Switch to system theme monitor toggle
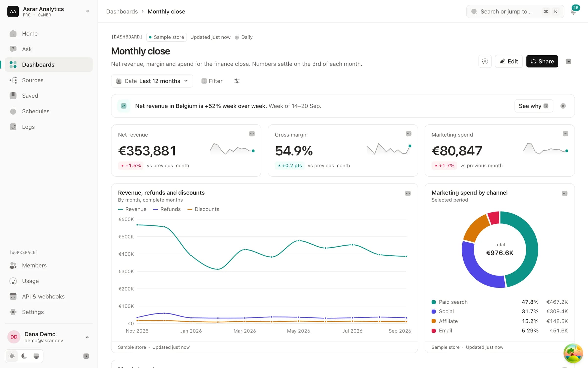The image size is (588, 368). 36,356
